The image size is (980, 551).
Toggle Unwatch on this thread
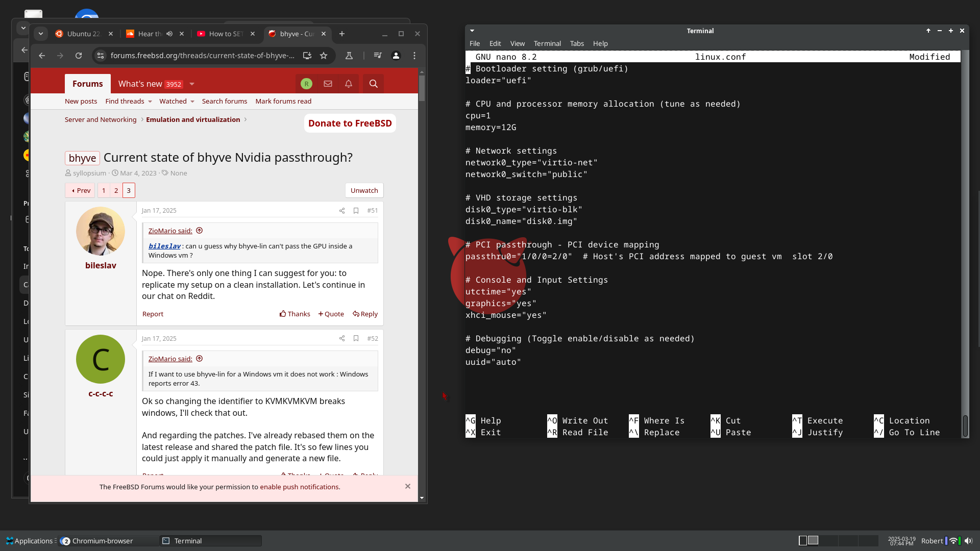tap(364, 190)
